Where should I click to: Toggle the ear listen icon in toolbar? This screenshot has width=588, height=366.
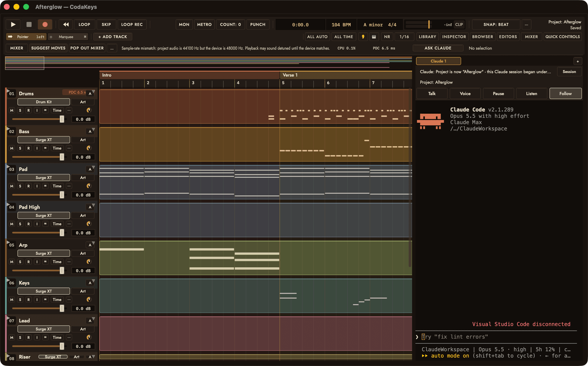pos(363,37)
